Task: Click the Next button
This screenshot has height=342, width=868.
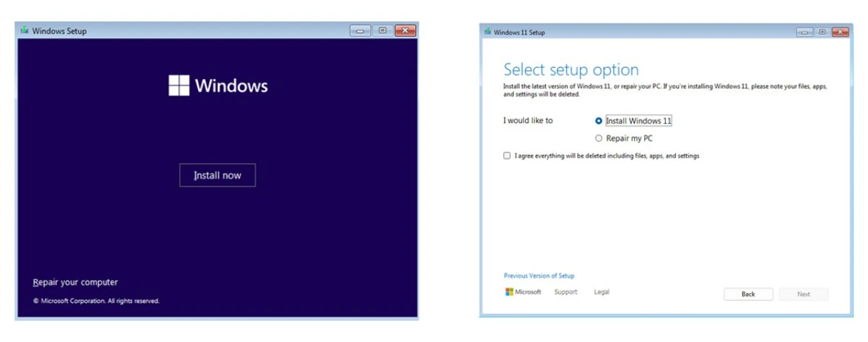Action: (x=804, y=294)
